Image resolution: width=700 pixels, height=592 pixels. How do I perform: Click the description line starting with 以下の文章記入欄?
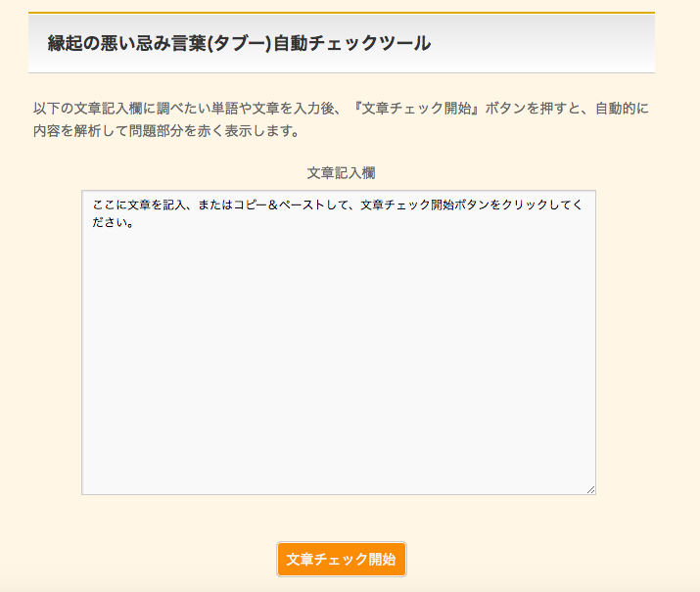tap(340, 109)
